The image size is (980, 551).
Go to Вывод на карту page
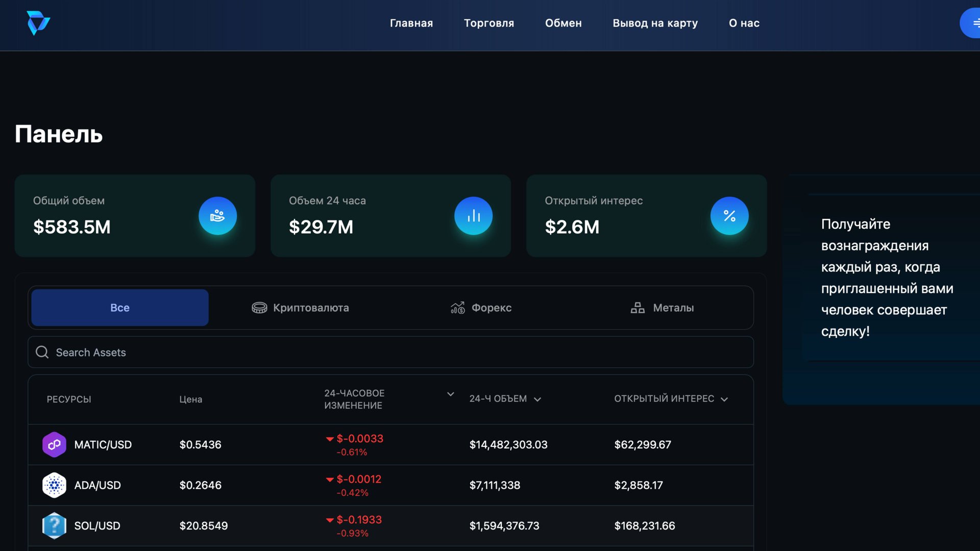(x=655, y=23)
